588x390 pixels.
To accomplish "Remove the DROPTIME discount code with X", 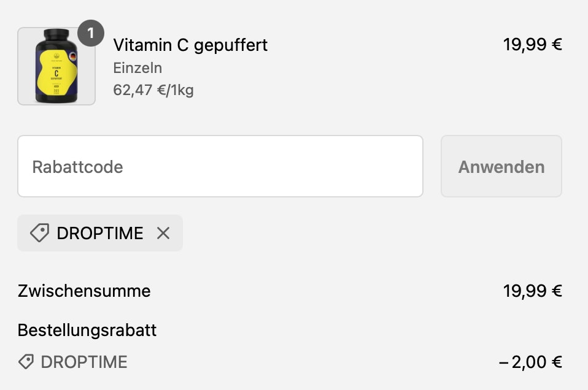I will pos(163,233).
